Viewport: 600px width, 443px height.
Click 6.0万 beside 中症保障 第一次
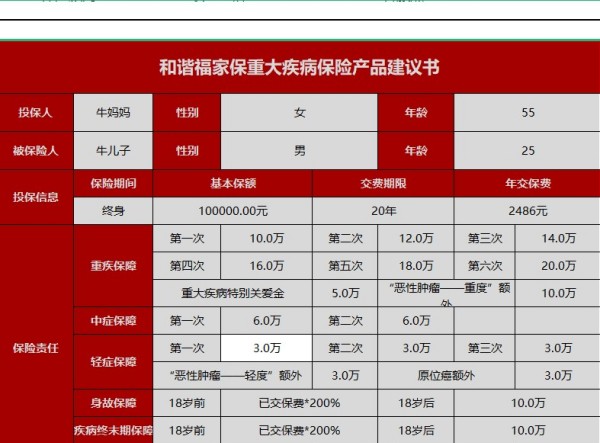point(267,321)
